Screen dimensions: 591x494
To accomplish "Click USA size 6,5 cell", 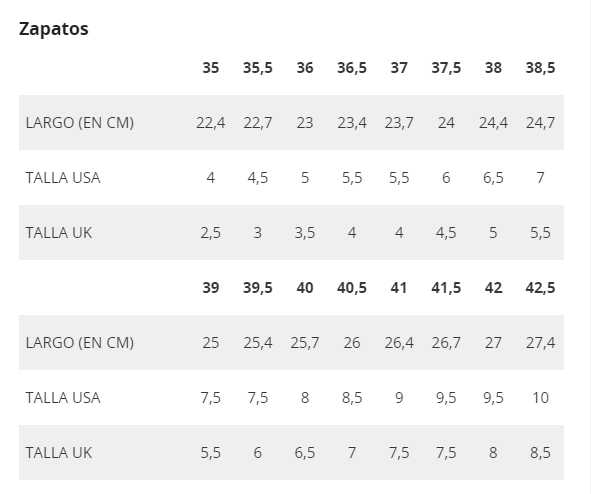I will 493,178.
